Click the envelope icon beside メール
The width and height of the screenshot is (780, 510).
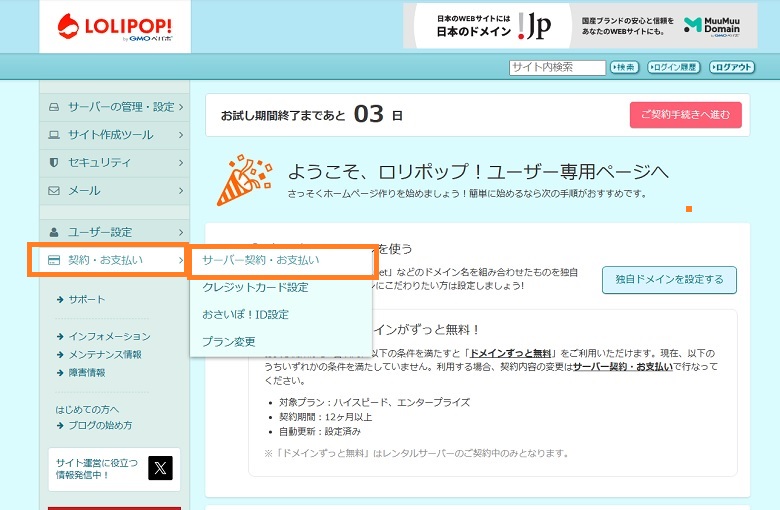54,191
